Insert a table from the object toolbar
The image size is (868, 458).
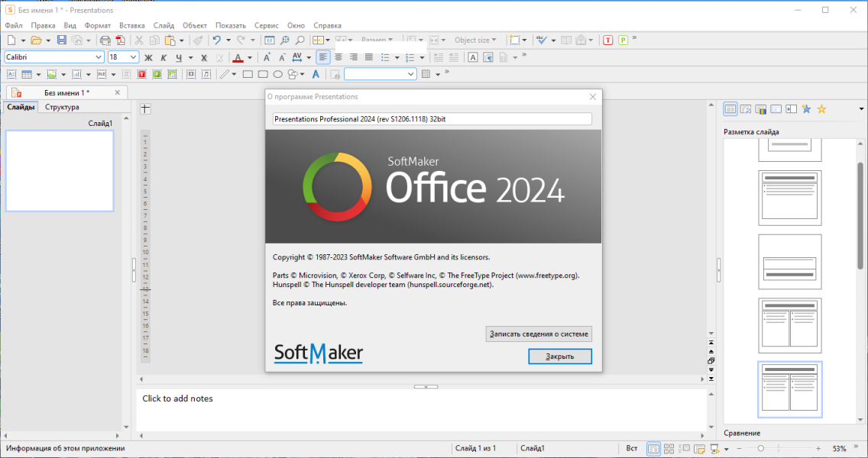(27, 74)
